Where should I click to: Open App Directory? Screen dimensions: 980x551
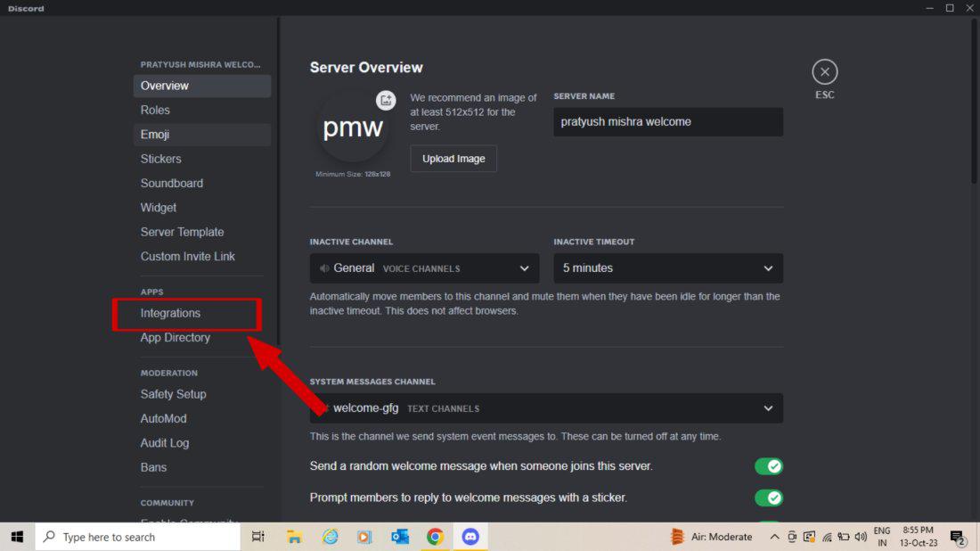[x=202, y=338]
